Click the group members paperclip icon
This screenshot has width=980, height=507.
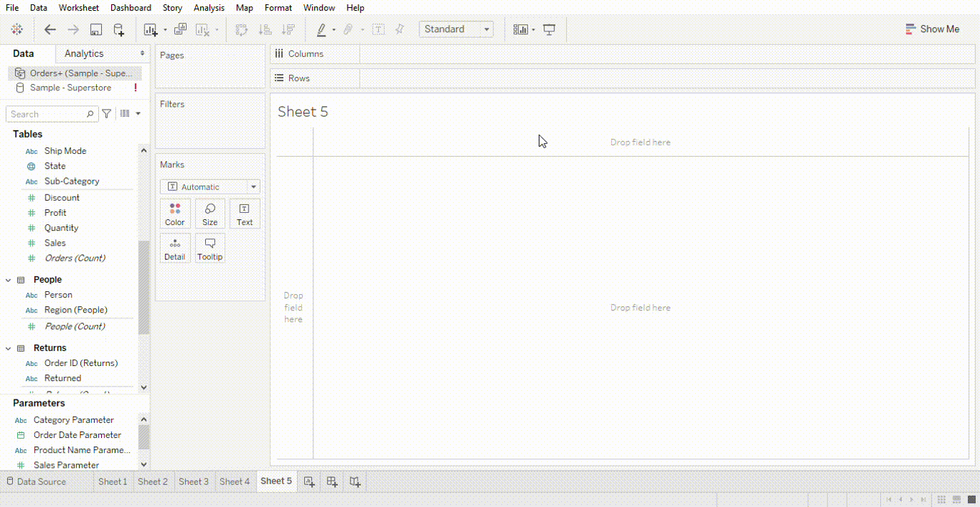(x=348, y=29)
